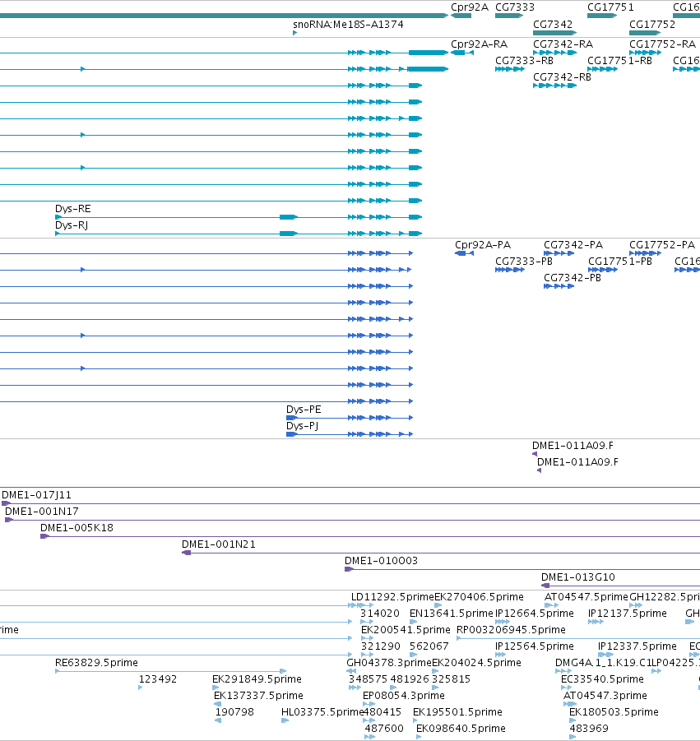Select the CG7342-PA protein label
Image resolution: width=700 pixels, height=741 pixels.
pos(573,245)
